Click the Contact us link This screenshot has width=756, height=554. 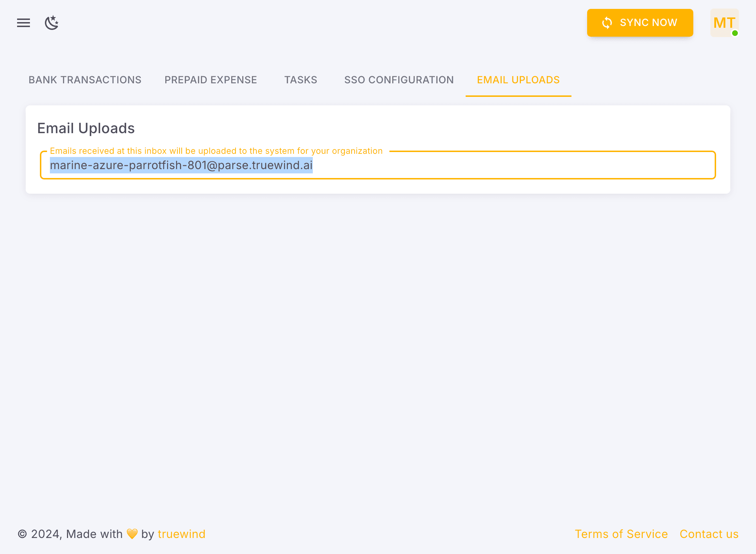[709, 534]
